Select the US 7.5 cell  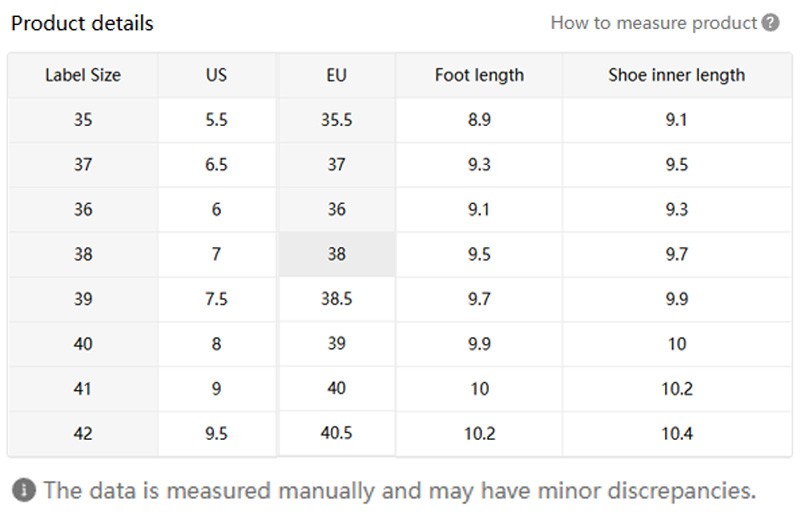pyautogui.click(x=216, y=299)
